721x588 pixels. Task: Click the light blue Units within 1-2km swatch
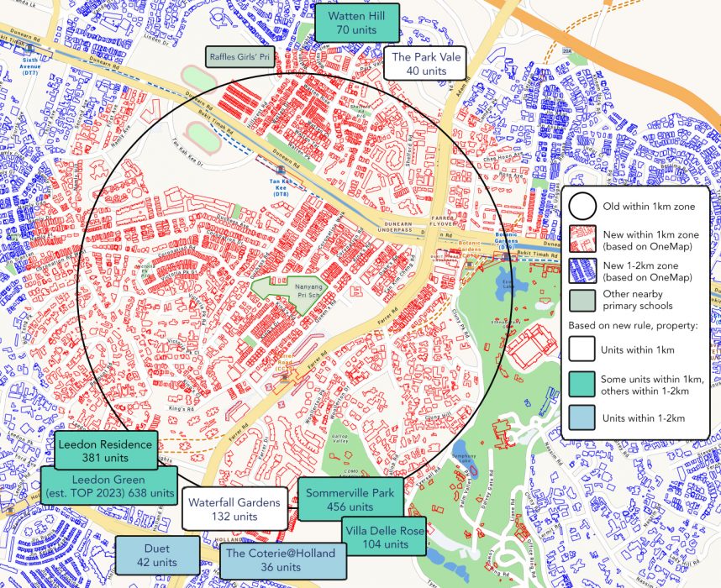point(582,417)
